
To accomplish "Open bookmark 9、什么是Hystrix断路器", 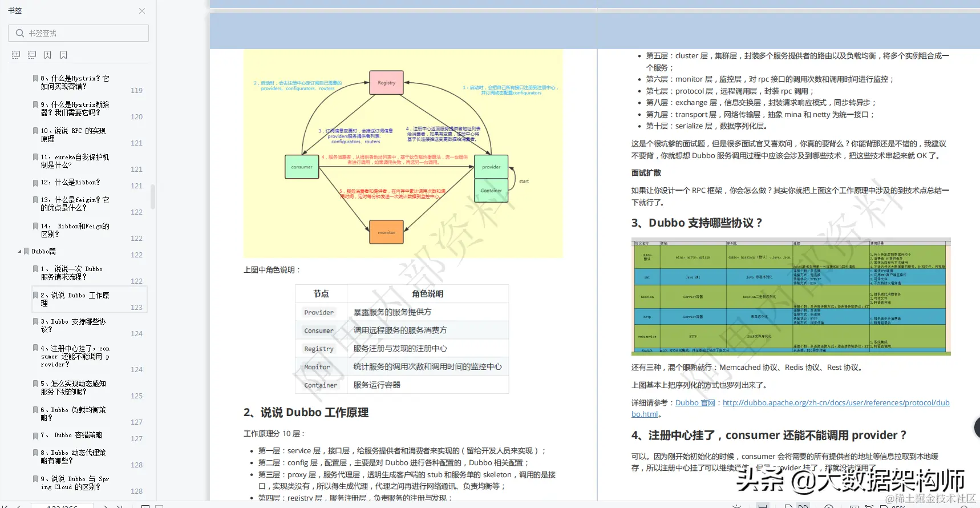I will click(75, 108).
